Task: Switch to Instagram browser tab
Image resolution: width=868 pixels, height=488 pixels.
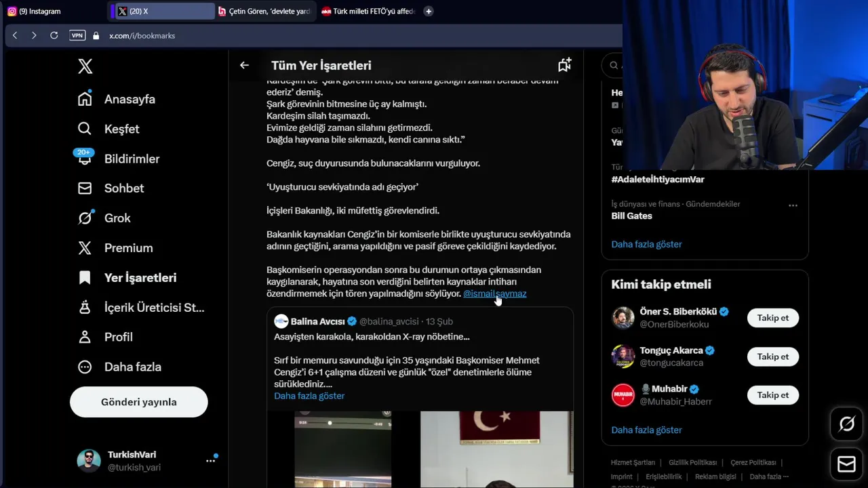Action: 54,11
